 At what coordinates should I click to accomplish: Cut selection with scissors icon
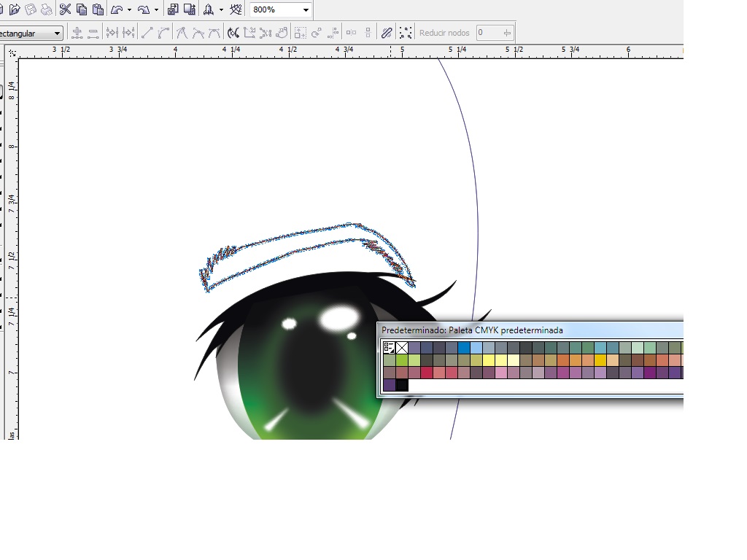pyautogui.click(x=65, y=9)
